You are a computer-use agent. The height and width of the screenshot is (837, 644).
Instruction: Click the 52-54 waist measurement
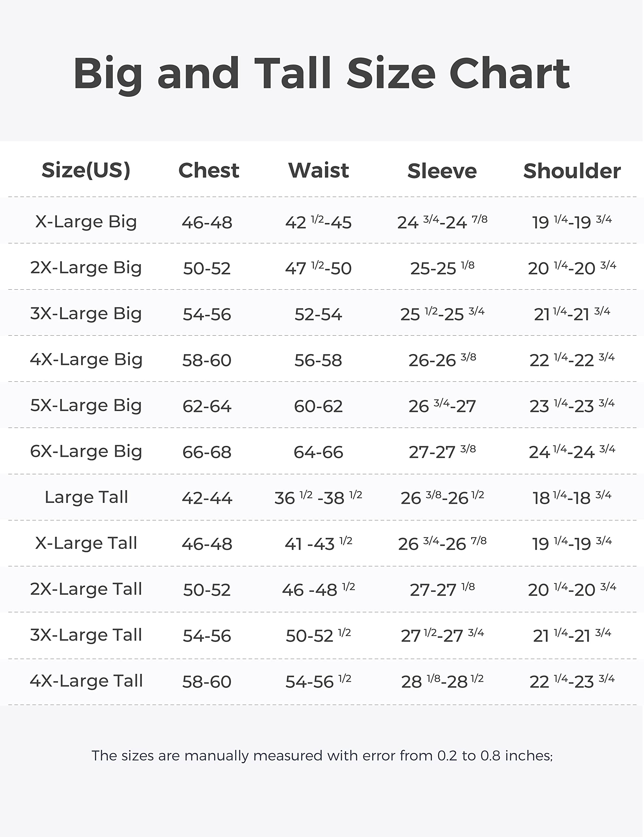(x=318, y=315)
